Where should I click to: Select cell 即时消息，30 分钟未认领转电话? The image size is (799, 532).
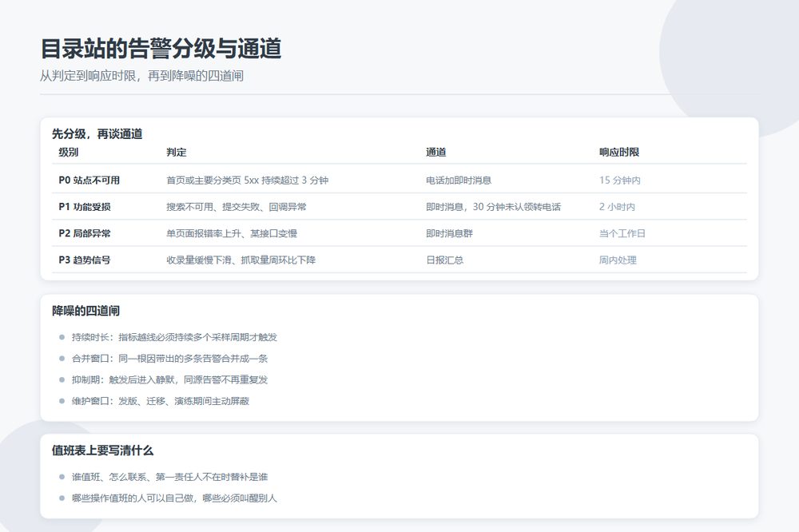click(x=493, y=206)
